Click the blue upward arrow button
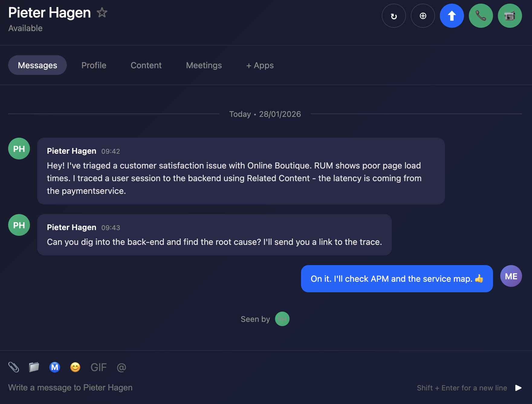 [x=452, y=16]
